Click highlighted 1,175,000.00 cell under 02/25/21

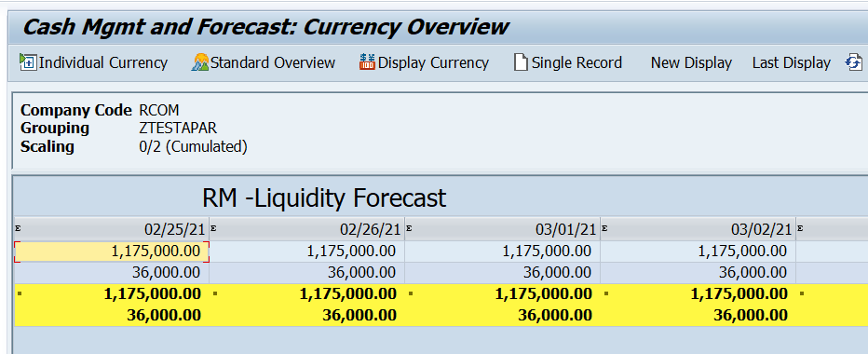[x=111, y=252]
